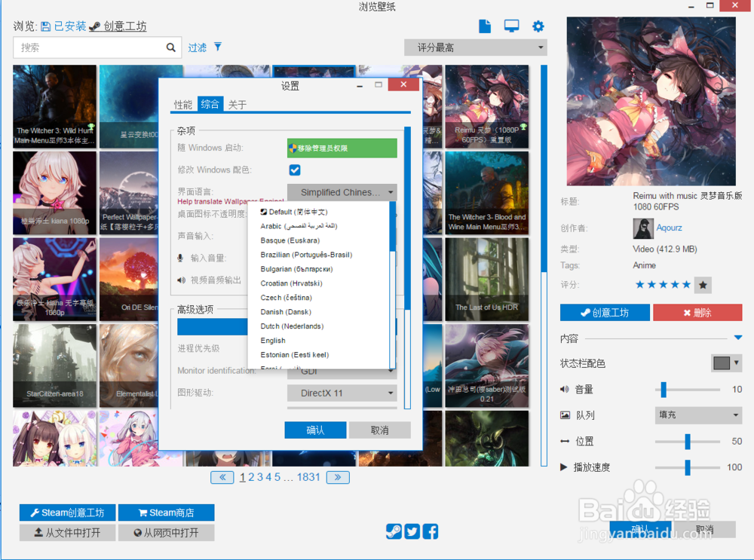Image resolution: width=754 pixels, height=560 pixels.
Task: Click the red 删除 delete button
Action: pyautogui.click(x=697, y=313)
